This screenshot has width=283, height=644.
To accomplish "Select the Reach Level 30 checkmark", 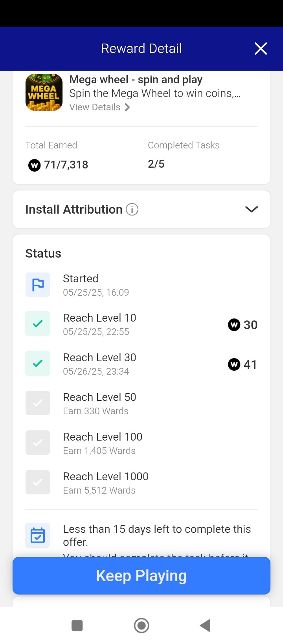I will click(x=38, y=363).
